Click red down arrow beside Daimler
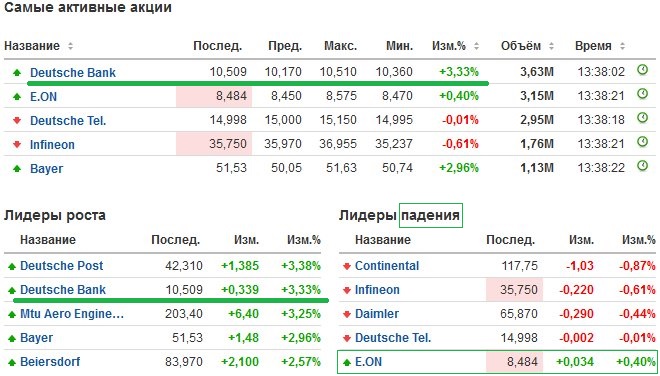The height and width of the screenshot is (376, 660). click(347, 314)
